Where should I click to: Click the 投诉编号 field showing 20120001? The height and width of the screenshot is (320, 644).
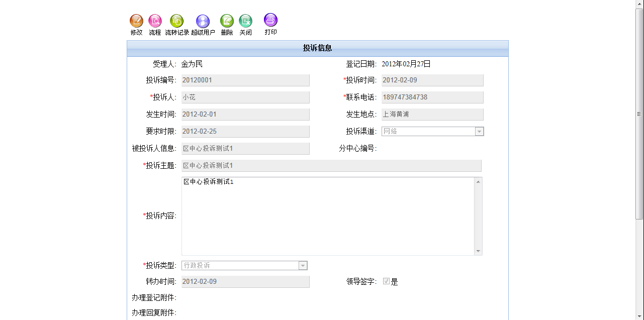coord(245,80)
